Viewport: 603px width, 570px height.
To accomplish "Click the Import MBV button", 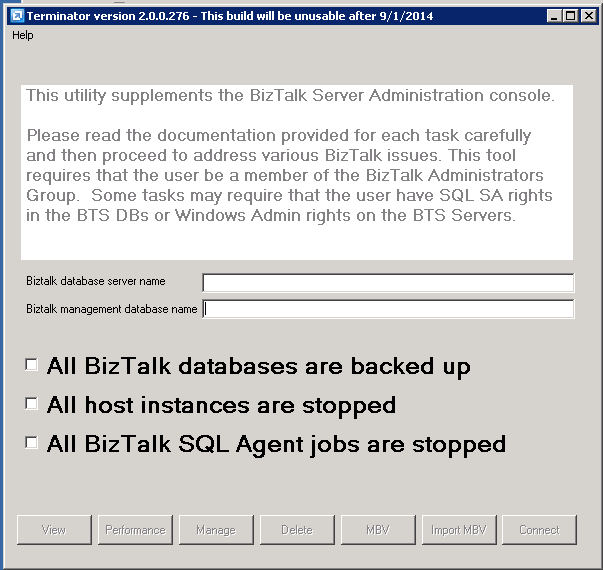I will pos(459,530).
